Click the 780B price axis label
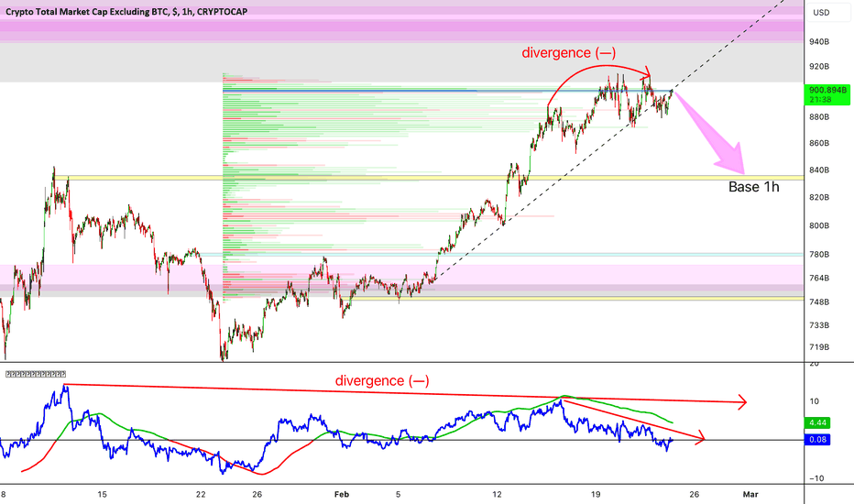The height and width of the screenshot is (504, 854). click(x=819, y=255)
